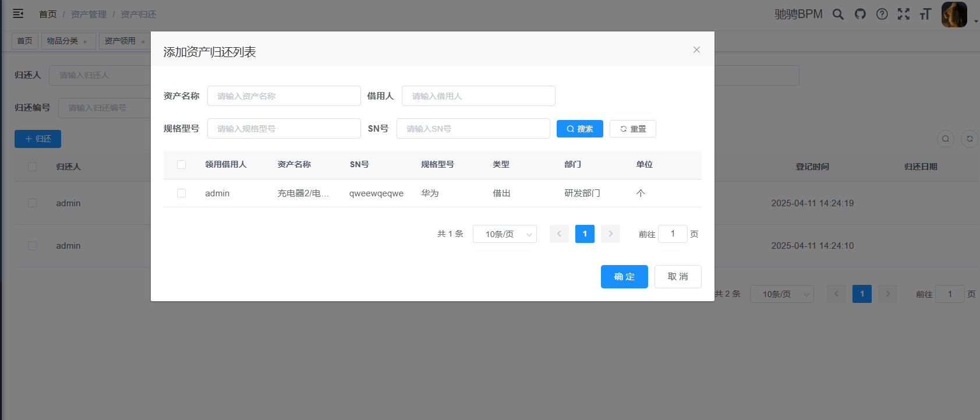Click the 取消 button

pos(678,277)
